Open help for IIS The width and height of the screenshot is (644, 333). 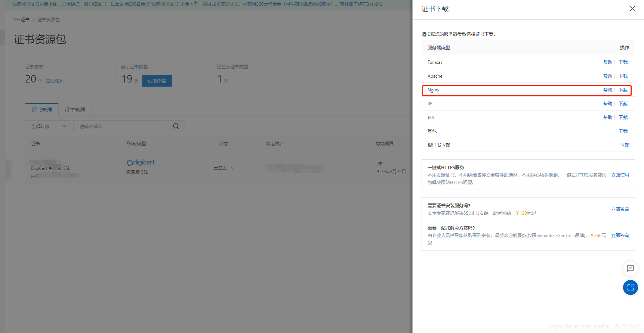click(608, 104)
